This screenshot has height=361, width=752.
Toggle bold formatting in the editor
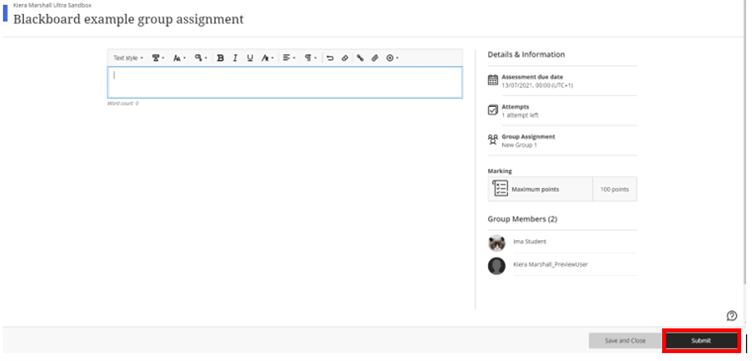(x=220, y=58)
